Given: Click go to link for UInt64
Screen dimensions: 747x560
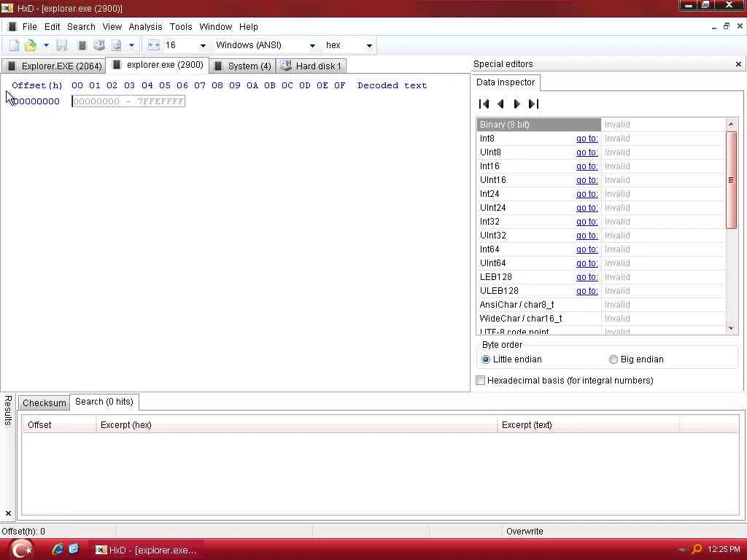Looking at the screenshot, I should (x=587, y=262).
